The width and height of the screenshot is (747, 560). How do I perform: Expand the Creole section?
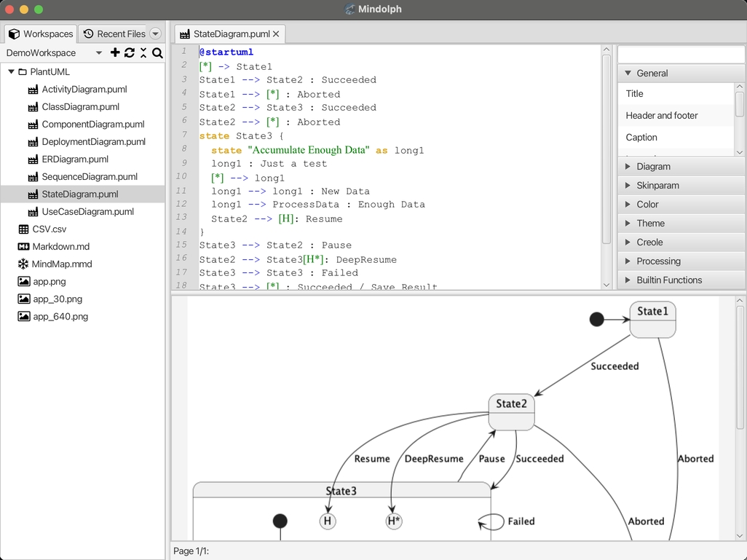[x=628, y=242]
